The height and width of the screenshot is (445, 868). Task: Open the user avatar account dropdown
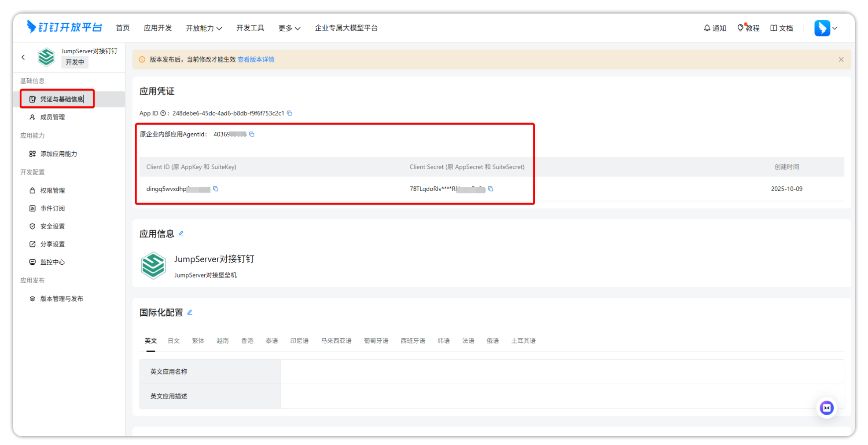pos(825,28)
